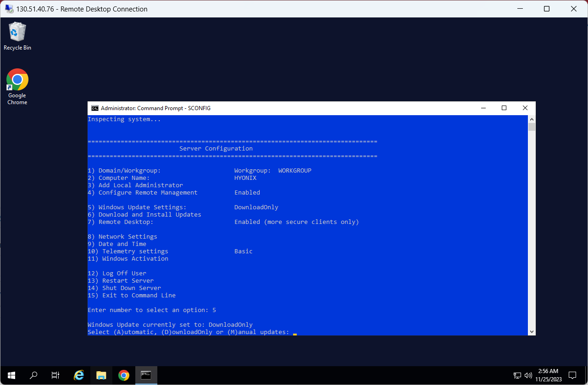
Task: Click the scrollbar down arrow in the console
Action: (x=532, y=331)
